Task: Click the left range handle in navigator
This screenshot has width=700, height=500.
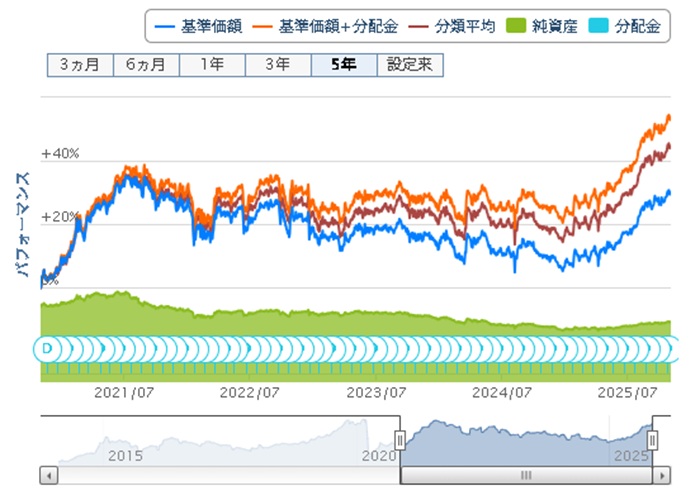Action: [400, 440]
